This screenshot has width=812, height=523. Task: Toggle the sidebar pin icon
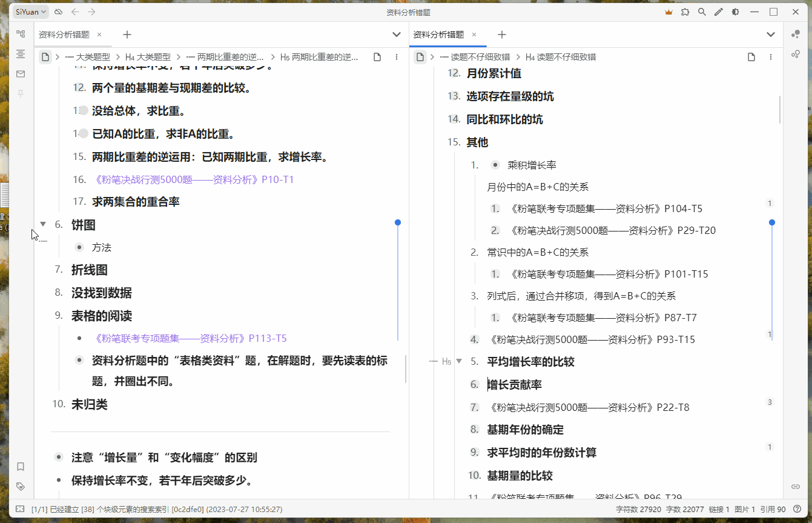(x=21, y=93)
